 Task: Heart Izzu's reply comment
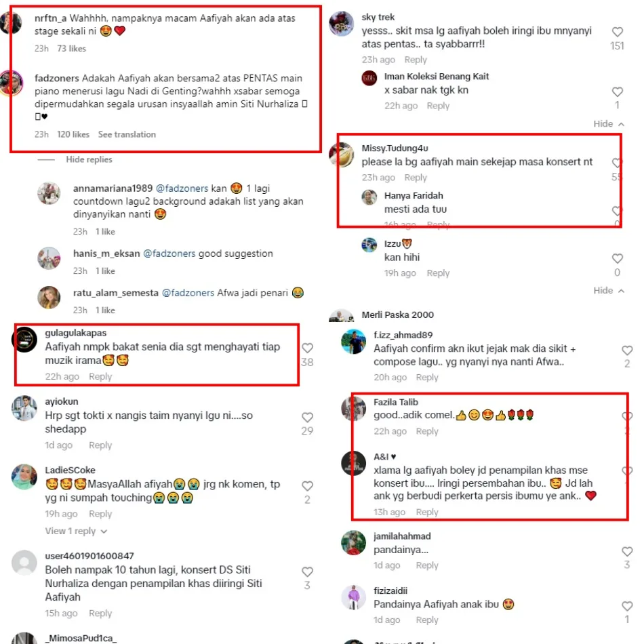click(617, 258)
